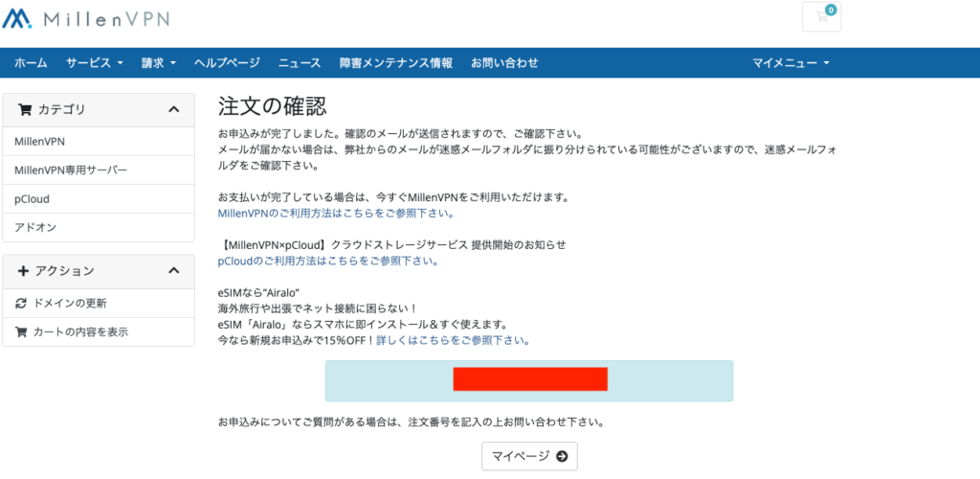
Task: Collapse the アクション panel chevron
Action: coord(173,271)
